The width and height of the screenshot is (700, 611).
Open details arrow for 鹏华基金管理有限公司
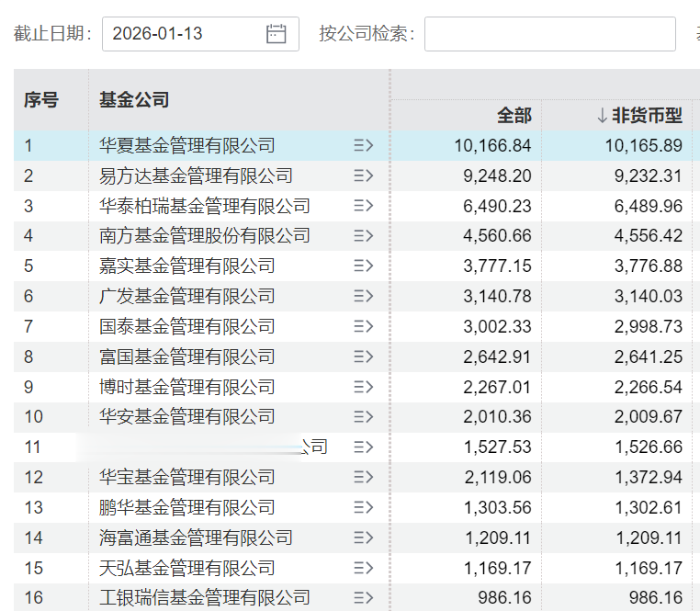click(364, 507)
